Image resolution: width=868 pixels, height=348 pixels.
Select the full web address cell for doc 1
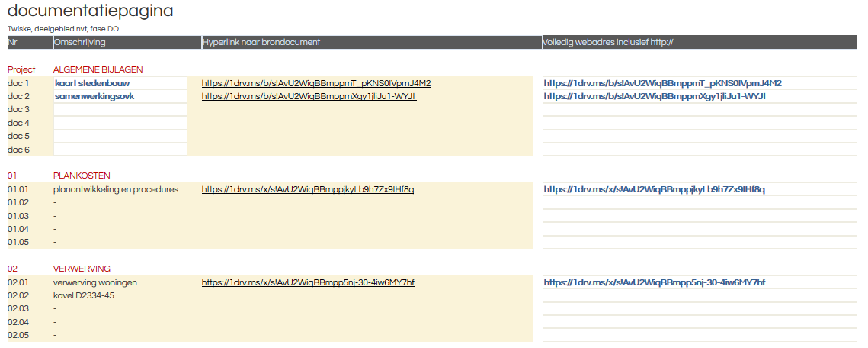point(700,83)
